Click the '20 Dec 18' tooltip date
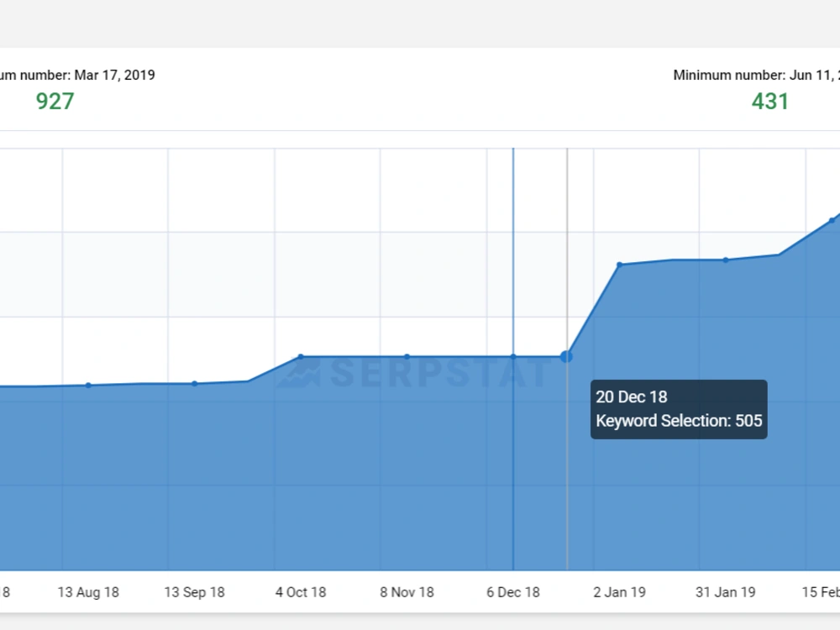 pyautogui.click(x=632, y=397)
